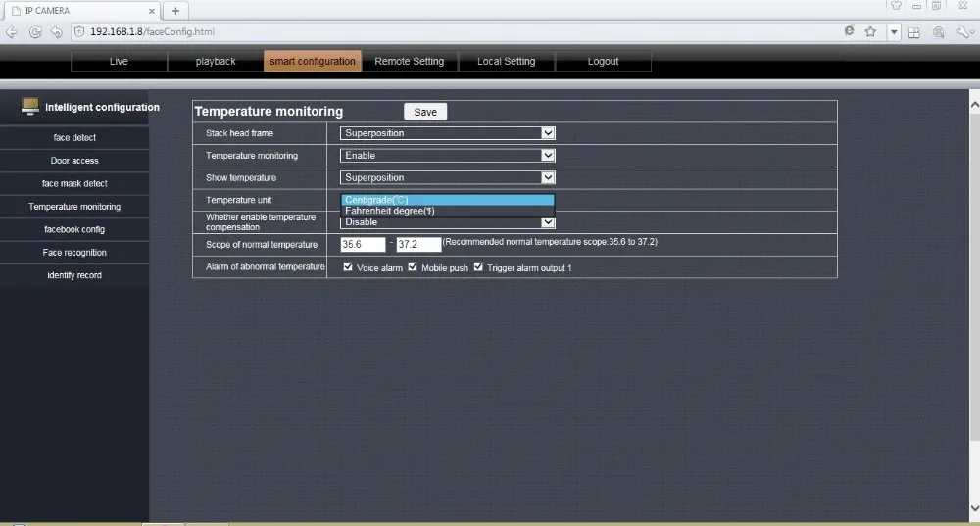Viewport: 980px width, 526px height.
Task: Click the maximum temperature field 37.2
Action: click(418, 244)
